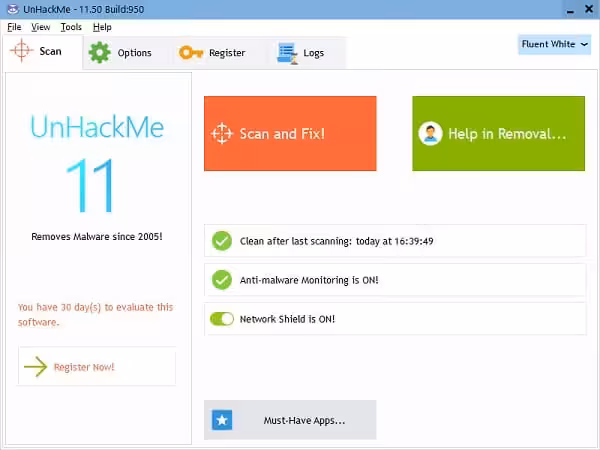Click the green gear Options icon
Image resolution: width=600 pixels, height=450 pixels.
point(99,53)
